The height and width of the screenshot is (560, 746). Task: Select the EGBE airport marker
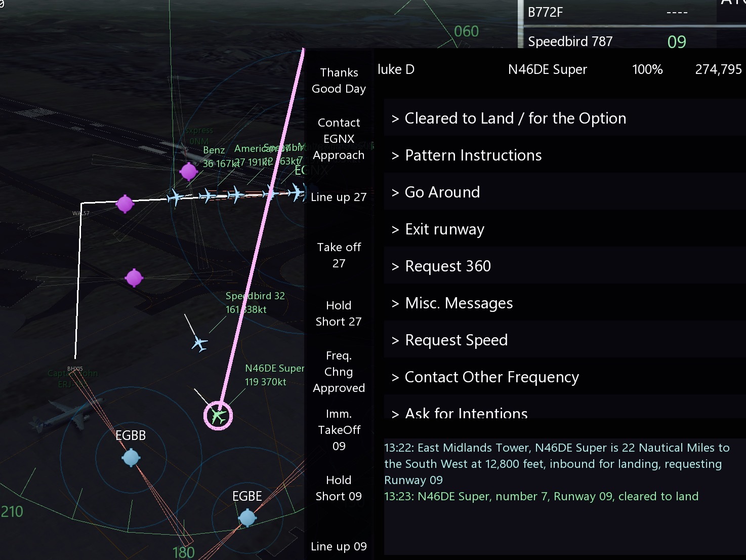247,518
